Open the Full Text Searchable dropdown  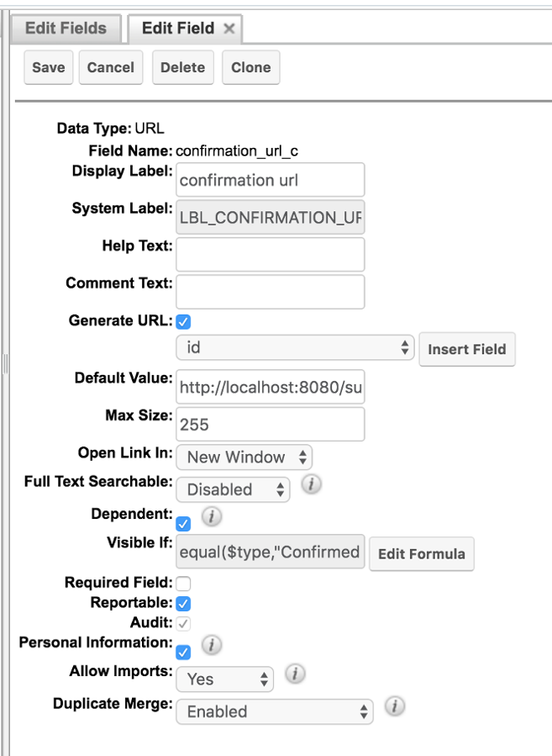coord(233,489)
